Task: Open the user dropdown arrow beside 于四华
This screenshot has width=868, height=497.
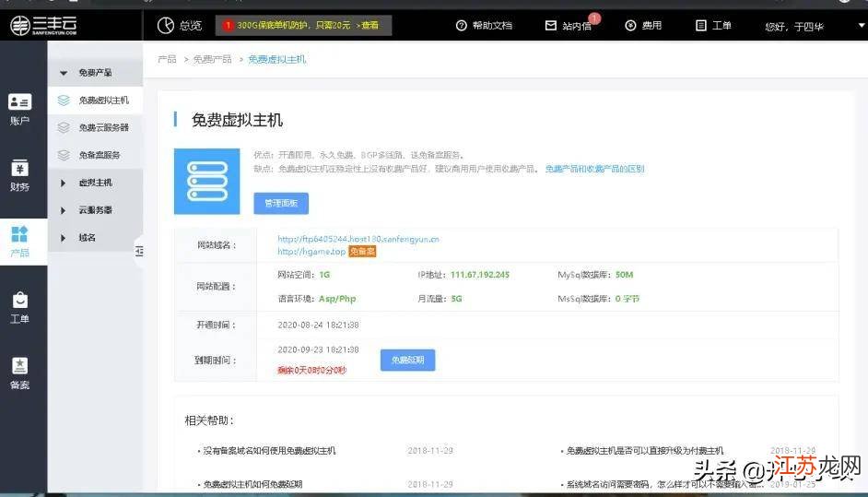Action: point(862,26)
